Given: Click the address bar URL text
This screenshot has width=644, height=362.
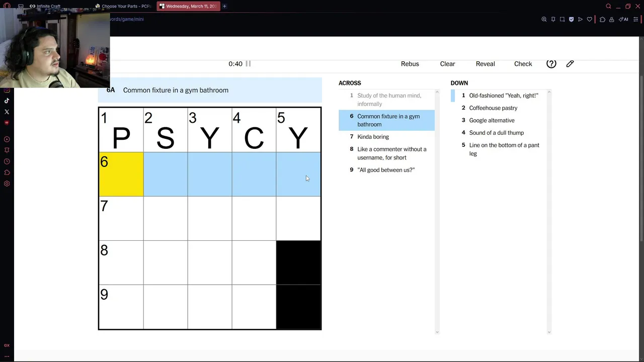Looking at the screenshot, I should pyautogui.click(x=127, y=19).
